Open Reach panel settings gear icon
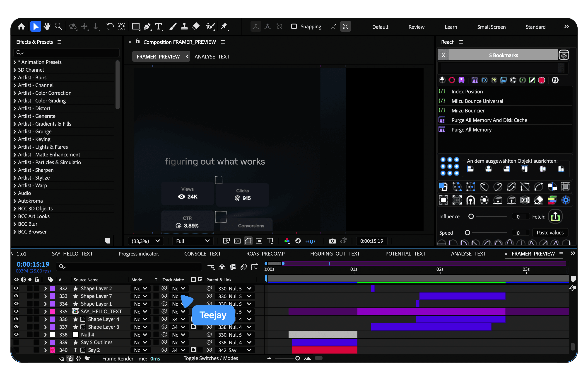 564,55
